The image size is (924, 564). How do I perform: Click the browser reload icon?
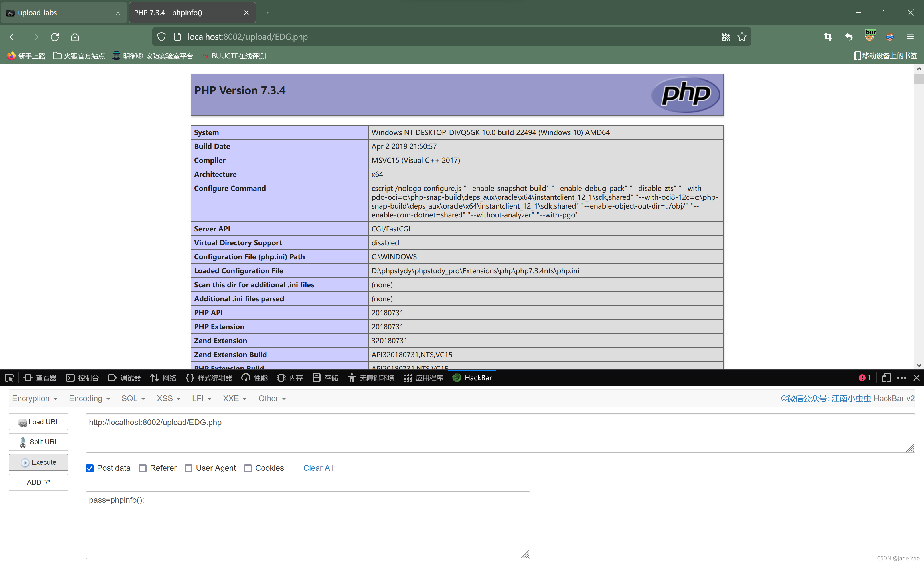tap(55, 37)
